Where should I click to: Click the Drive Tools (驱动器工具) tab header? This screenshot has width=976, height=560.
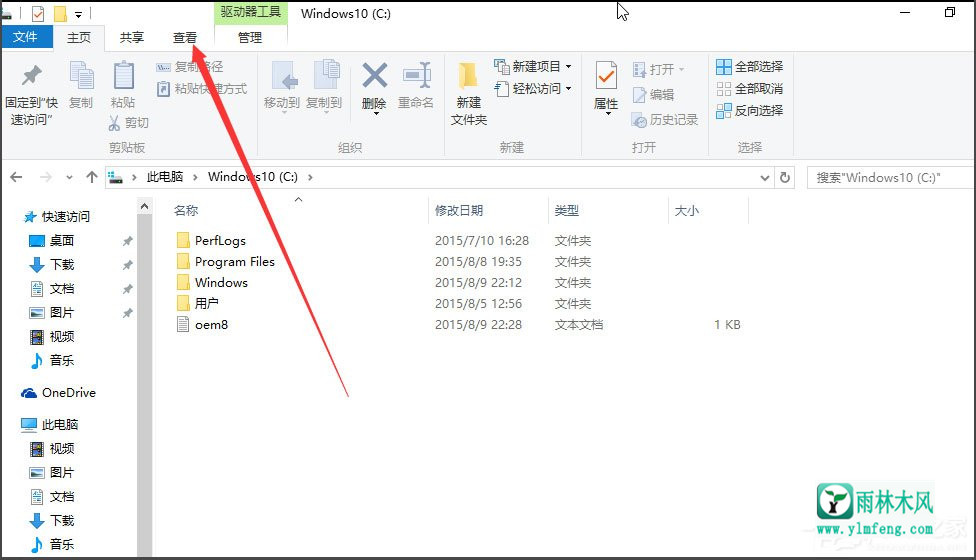click(x=251, y=12)
